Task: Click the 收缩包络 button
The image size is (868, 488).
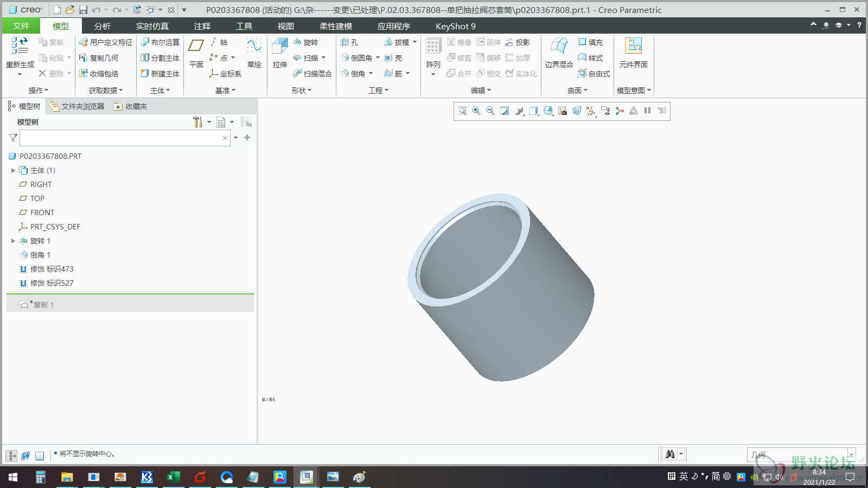Action: tap(99, 74)
